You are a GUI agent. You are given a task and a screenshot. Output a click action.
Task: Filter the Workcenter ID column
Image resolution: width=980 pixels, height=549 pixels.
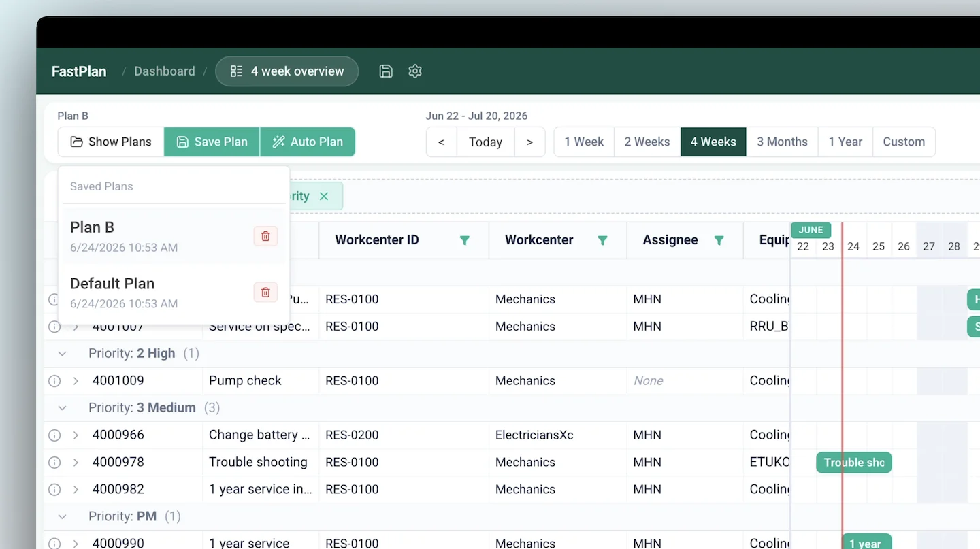point(464,240)
